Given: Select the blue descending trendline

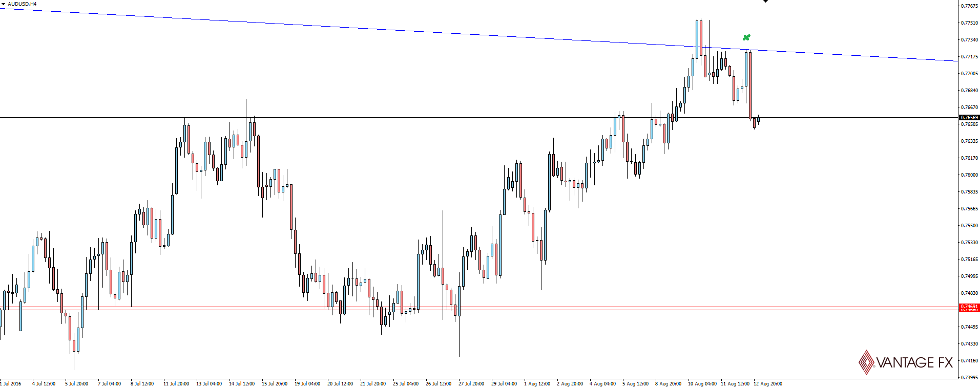Looking at the screenshot, I should (x=479, y=35).
